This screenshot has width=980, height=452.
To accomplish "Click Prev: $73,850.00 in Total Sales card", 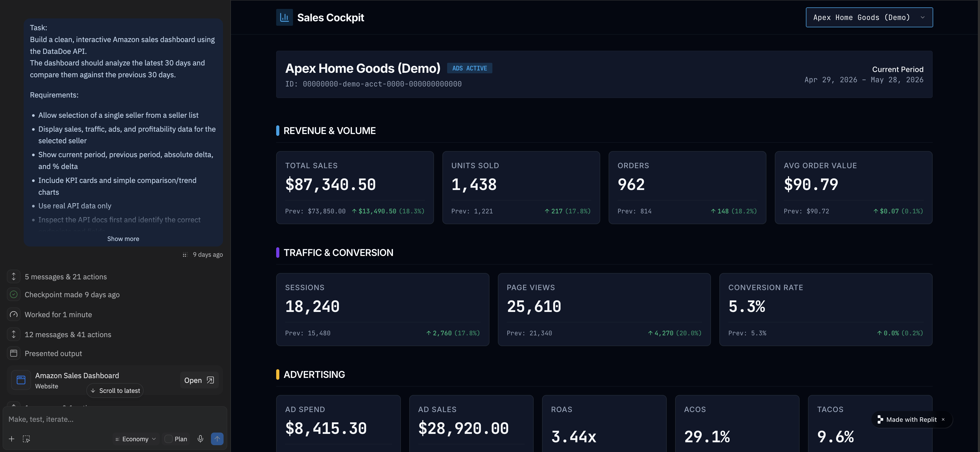I will (x=315, y=211).
